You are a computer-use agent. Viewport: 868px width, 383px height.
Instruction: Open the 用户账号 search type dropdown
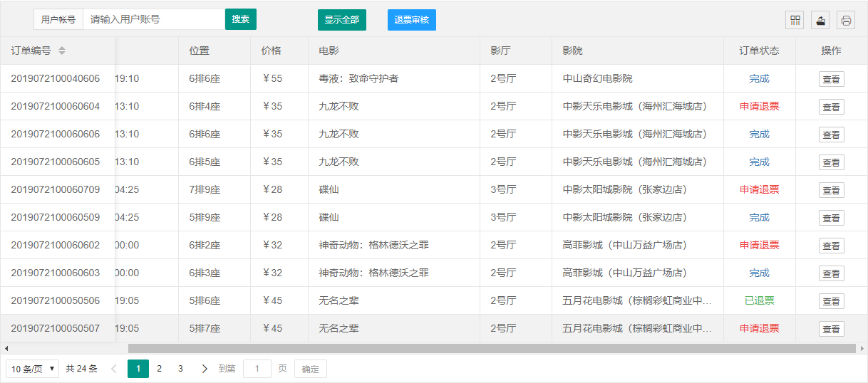58,19
